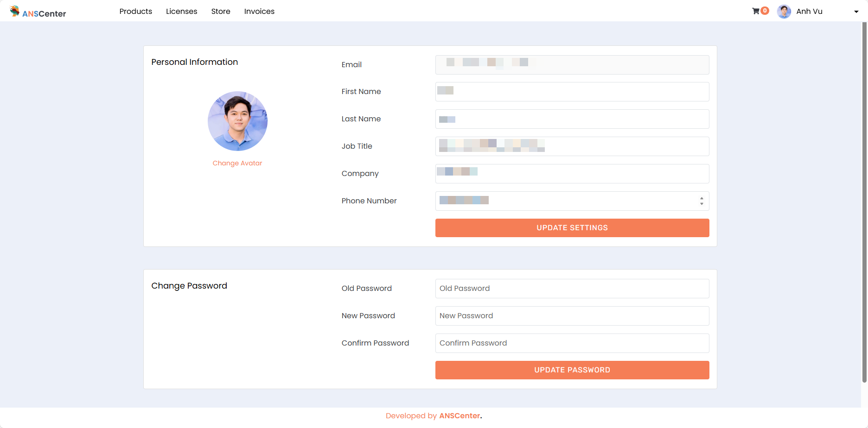The image size is (868, 428).
Task: Focus the Old Password field
Action: (x=572, y=289)
